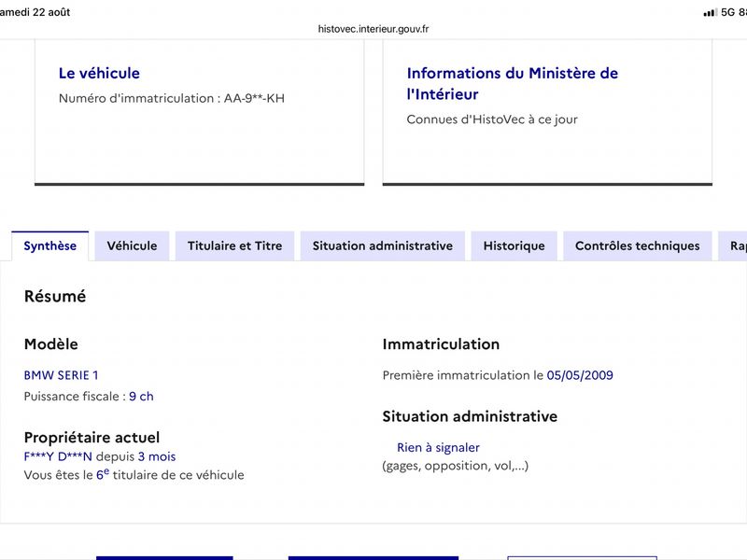Switch to the Véhicule tab
The image size is (747, 560).
(132, 245)
